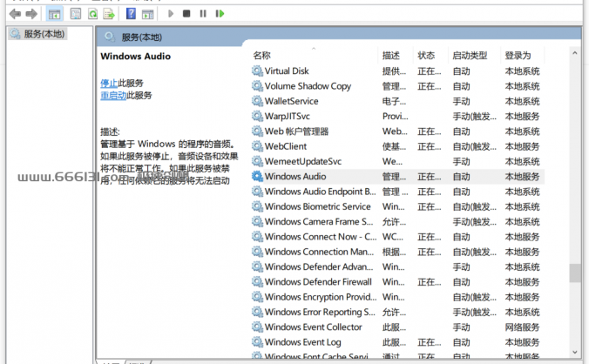
Task: Click the gear icon beside Virtual Disk
Action: 257,71
